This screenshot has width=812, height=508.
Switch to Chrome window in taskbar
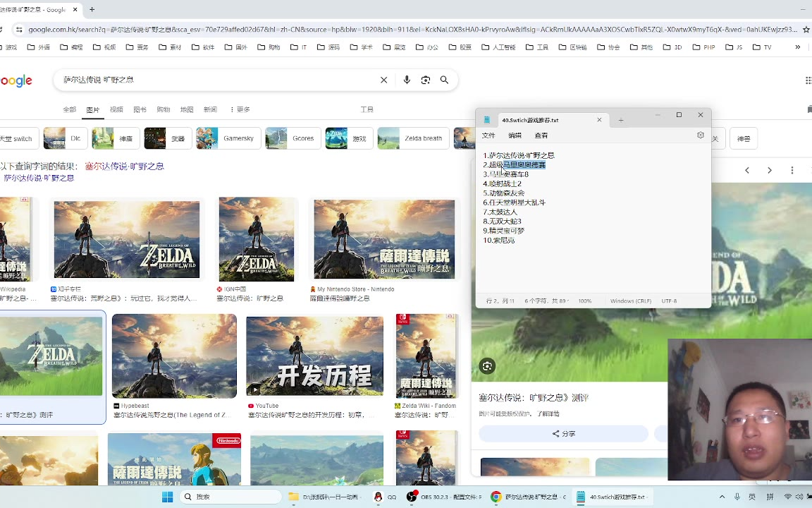click(x=529, y=497)
